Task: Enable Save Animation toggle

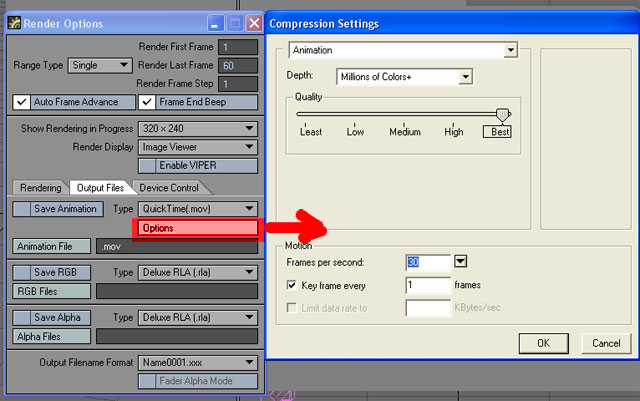Action: (58, 209)
